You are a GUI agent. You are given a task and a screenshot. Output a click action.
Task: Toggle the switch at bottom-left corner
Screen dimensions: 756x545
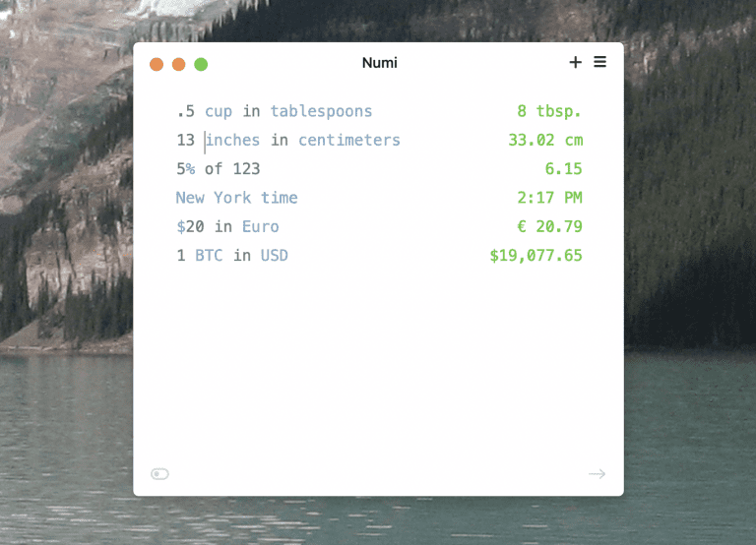click(x=159, y=474)
